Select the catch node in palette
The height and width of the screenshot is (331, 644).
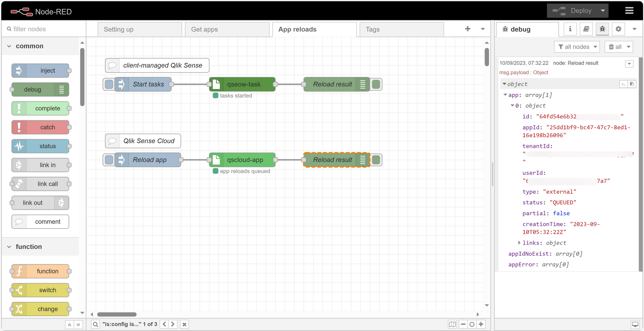(x=41, y=127)
